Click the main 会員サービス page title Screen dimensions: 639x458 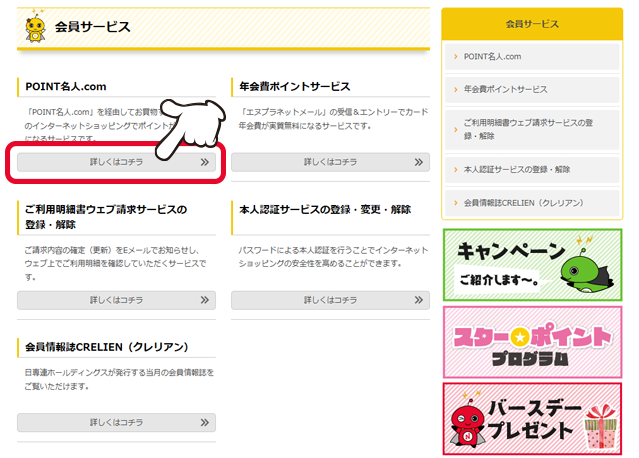pos(93,27)
